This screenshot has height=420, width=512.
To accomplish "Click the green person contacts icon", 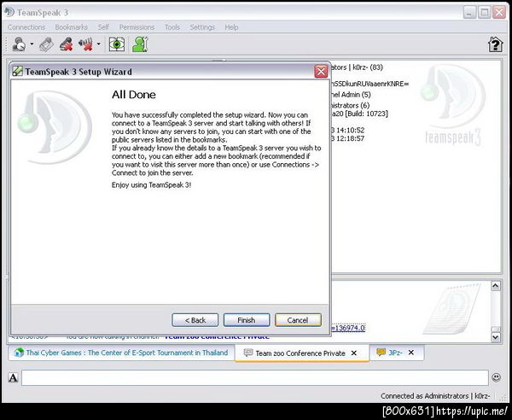I will (x=140, y=44).
